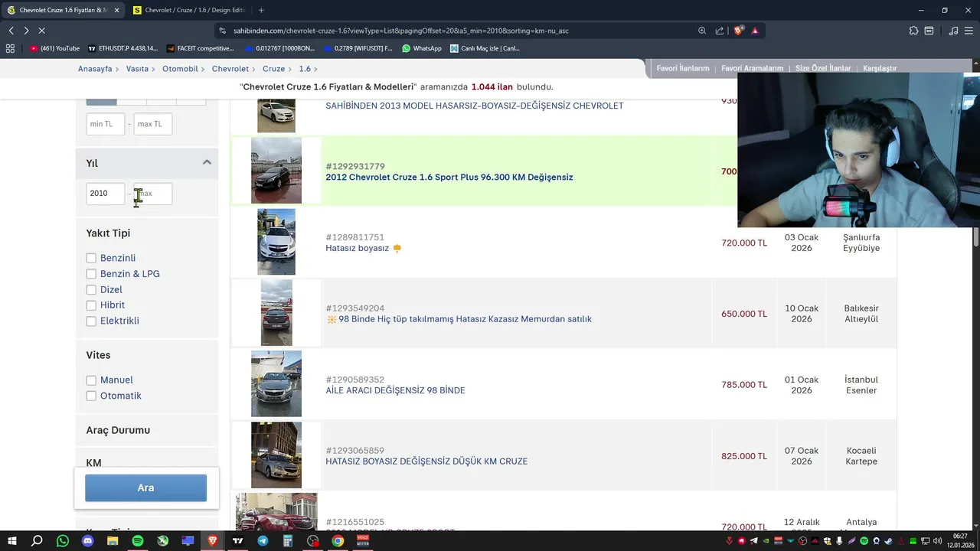980x551 pixels.
Task: Go to the Chevrolet breadcrumb
Action: pos(230,69)
